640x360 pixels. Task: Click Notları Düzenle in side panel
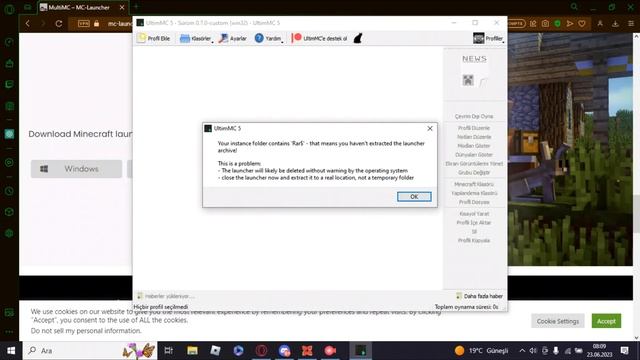[474, 137]
